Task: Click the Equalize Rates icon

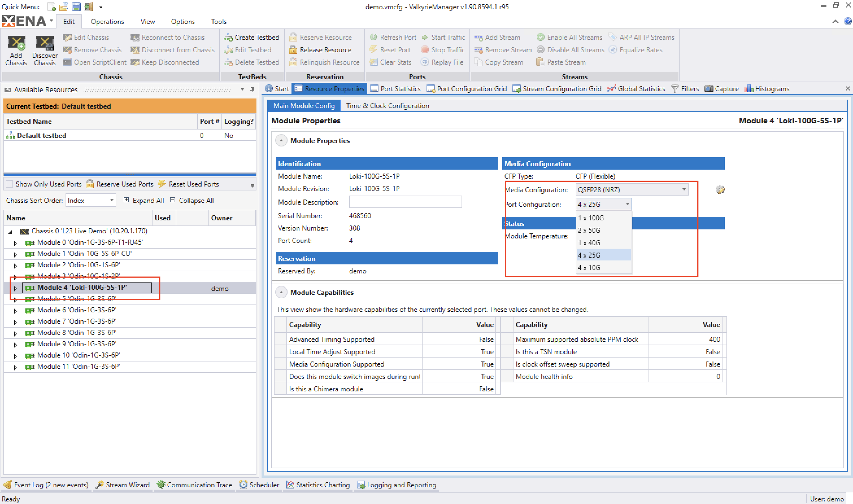Action: (x=613, y=50)
